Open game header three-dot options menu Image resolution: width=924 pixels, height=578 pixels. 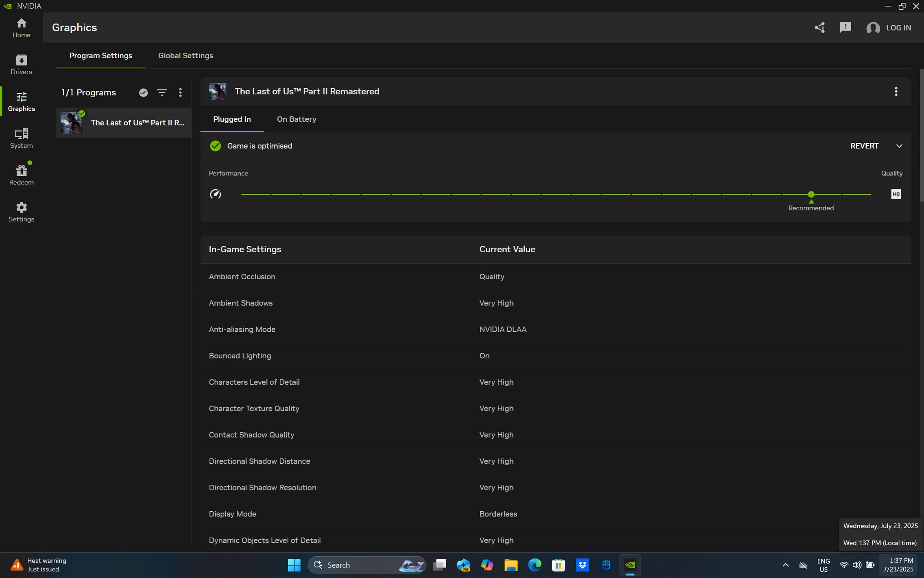tap(896, 92)
